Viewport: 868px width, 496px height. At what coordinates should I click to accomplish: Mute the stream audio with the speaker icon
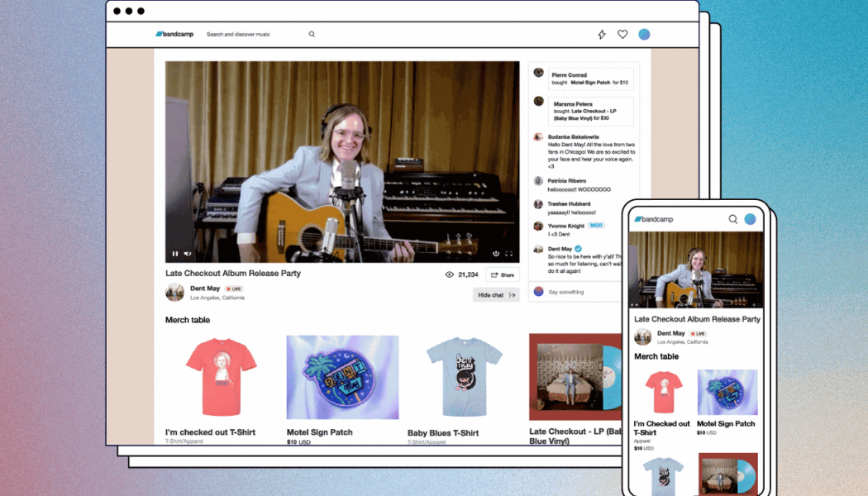[188, 254]
